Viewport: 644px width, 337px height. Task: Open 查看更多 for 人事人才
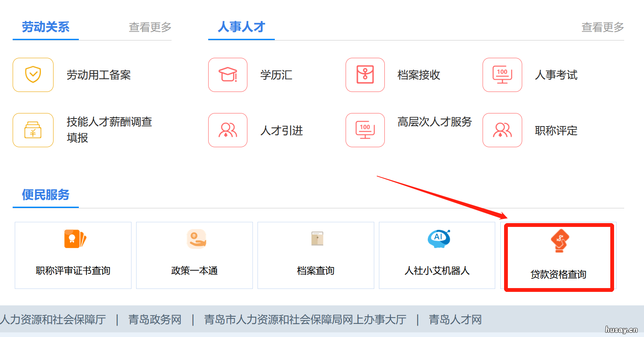(x=602, y=27)
